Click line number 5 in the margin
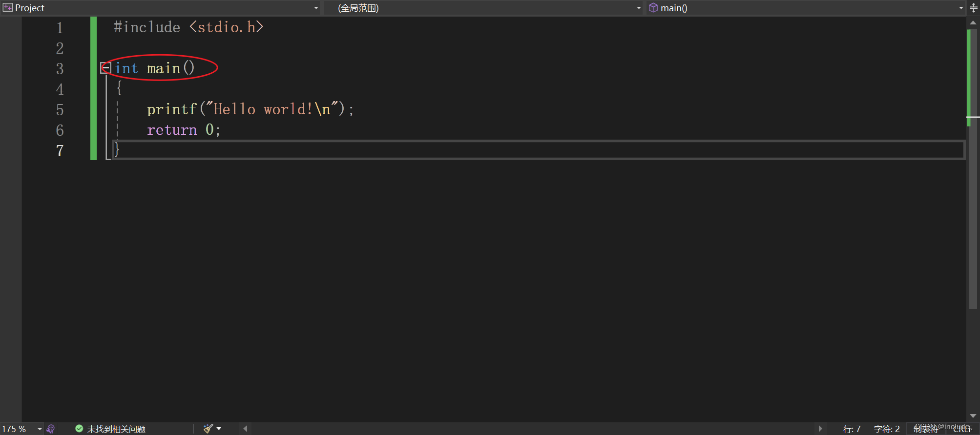980x435 pixels. click(60, 109)
